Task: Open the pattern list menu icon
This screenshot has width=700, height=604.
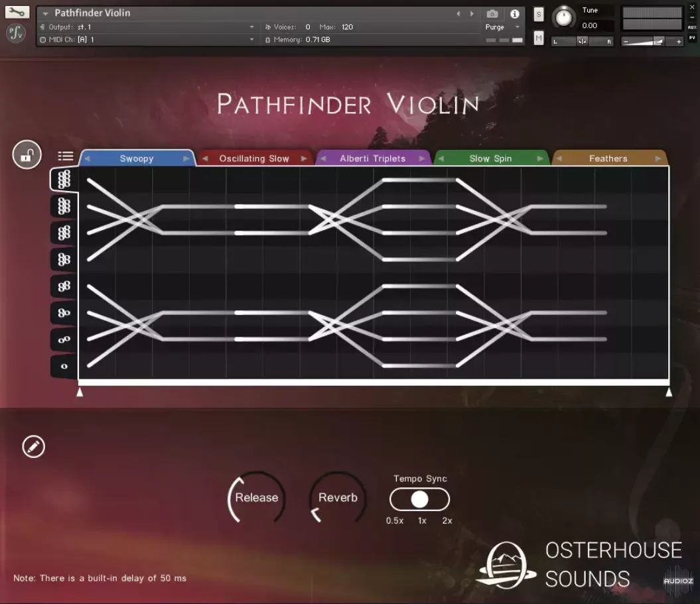Action: [66, 156]
